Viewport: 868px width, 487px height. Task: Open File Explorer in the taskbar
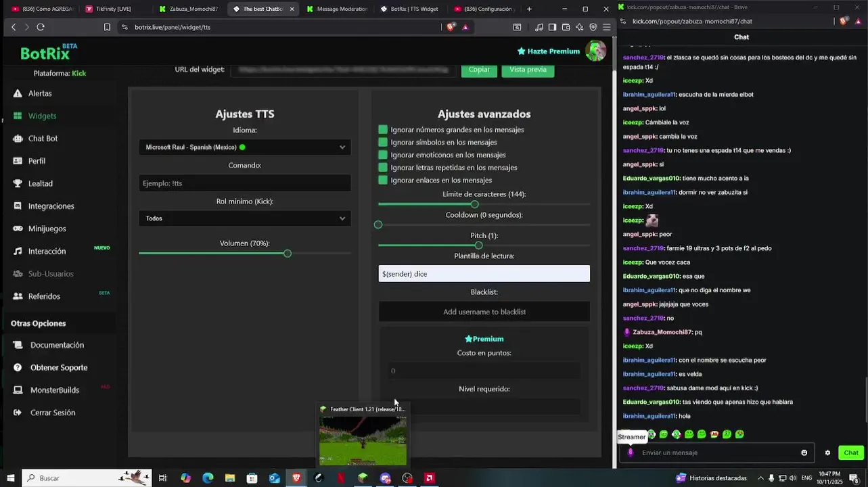[x=230, y=478]
